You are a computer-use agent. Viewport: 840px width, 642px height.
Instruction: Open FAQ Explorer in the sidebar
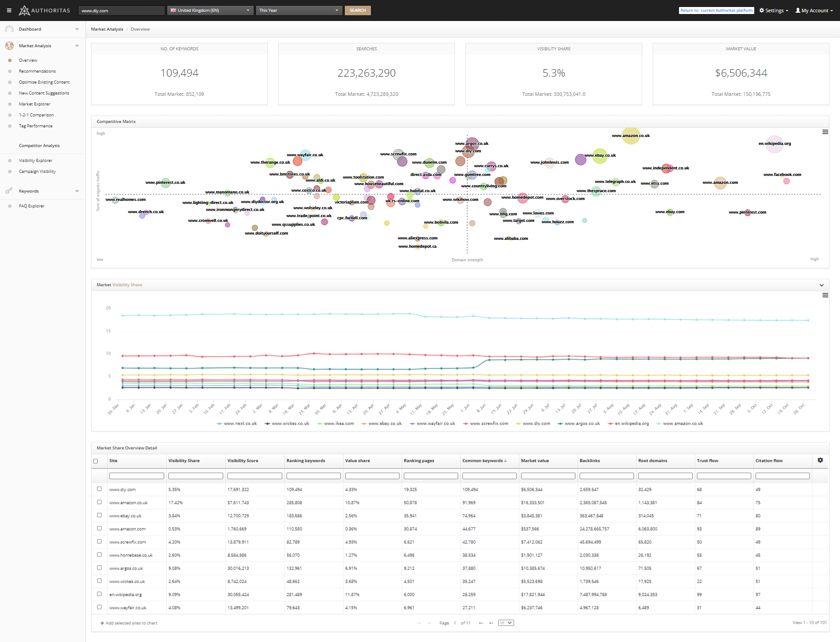[x=31, y=206]
